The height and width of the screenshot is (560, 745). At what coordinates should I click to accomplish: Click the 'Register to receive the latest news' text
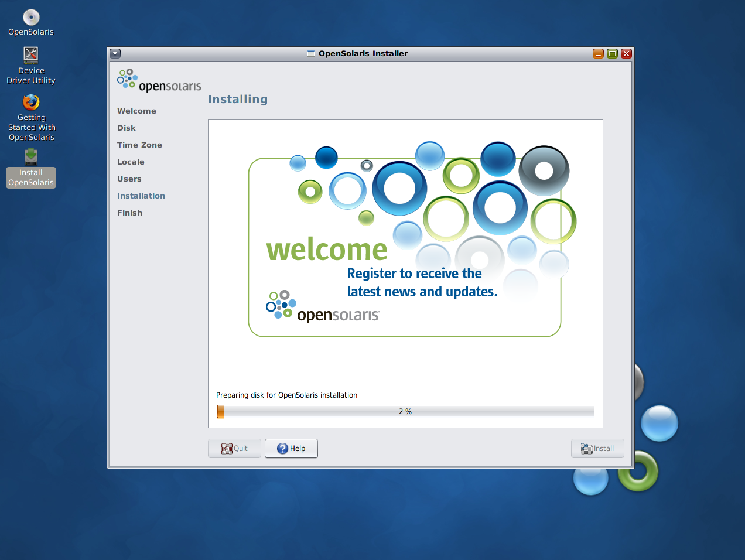(x=422, y=282)
